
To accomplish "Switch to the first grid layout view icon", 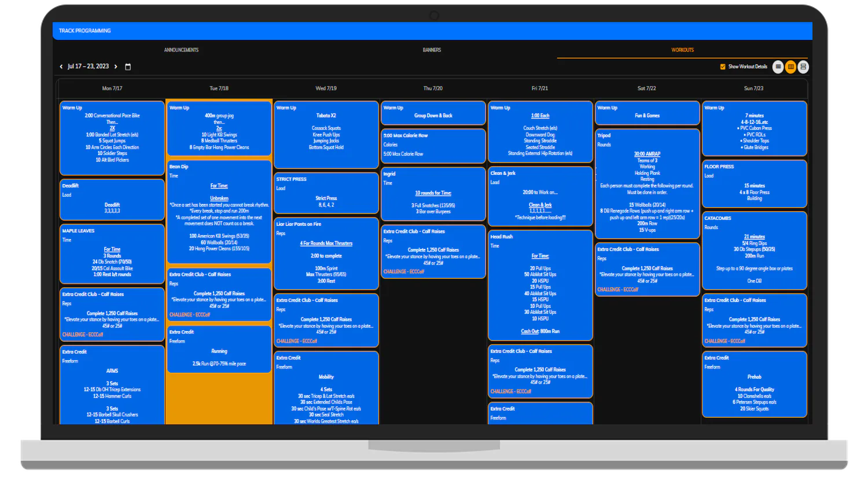I will [778, 67].
